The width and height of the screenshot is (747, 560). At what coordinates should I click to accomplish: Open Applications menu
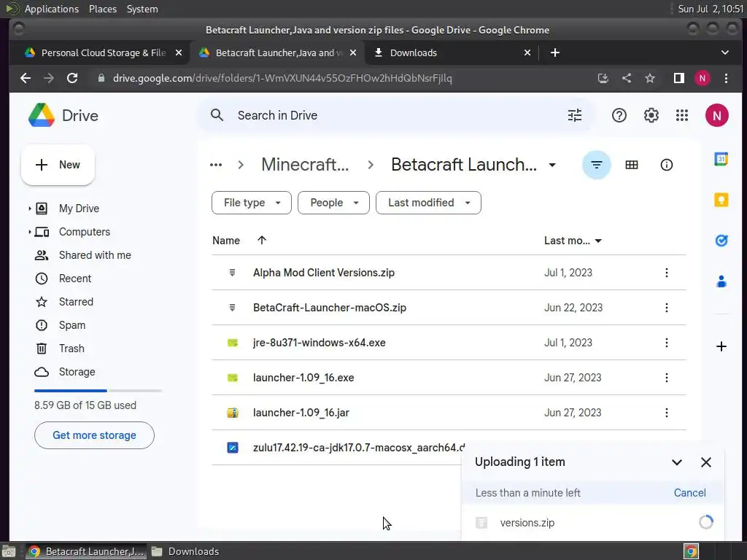(x=52, y=9)
